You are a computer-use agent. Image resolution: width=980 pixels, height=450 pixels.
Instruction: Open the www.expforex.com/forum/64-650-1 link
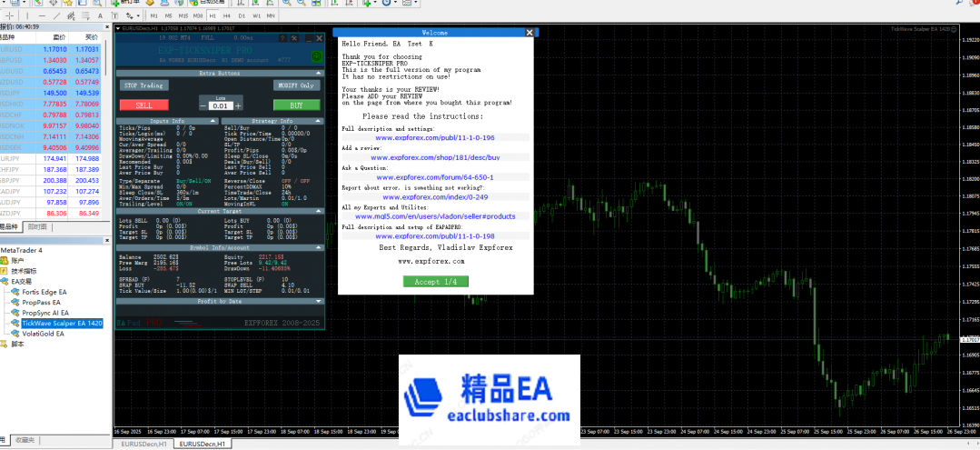pyautogui.click(x=432, y=177)
